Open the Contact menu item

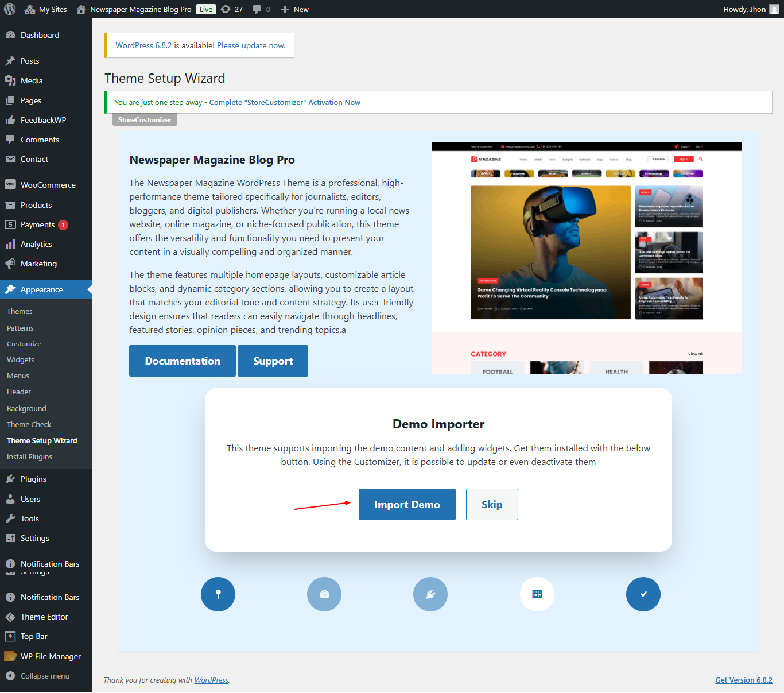pos(46,159)
